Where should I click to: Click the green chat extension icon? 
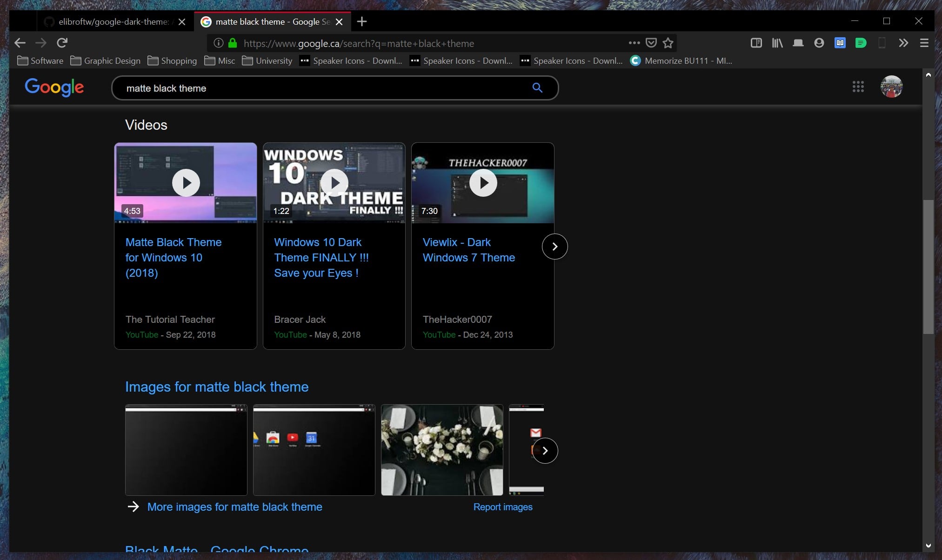[861, 43]
